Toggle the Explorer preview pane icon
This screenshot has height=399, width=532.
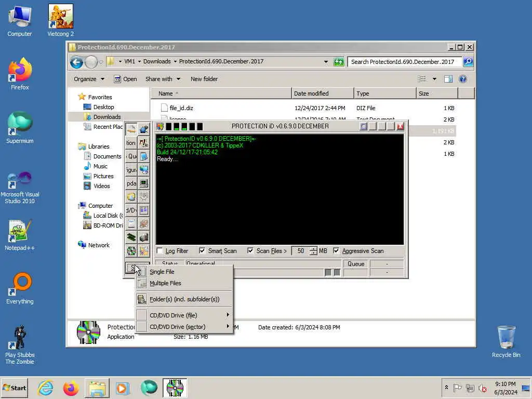[448, 79]
